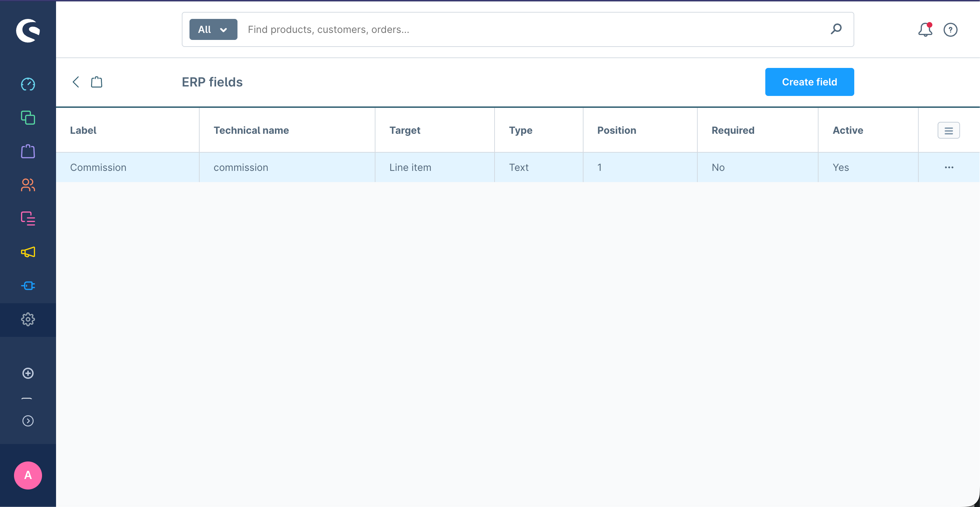Open the Extensions plug icon section

click(x=28, y=286)
